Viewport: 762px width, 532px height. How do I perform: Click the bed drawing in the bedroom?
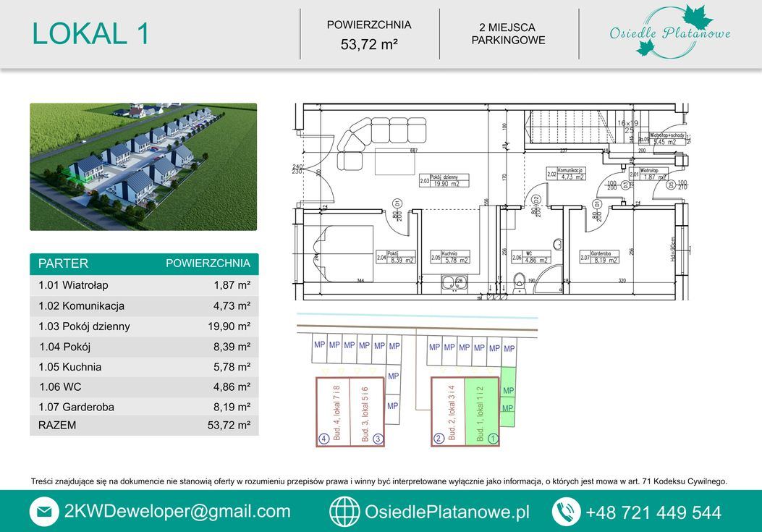[x=344, y=253]
